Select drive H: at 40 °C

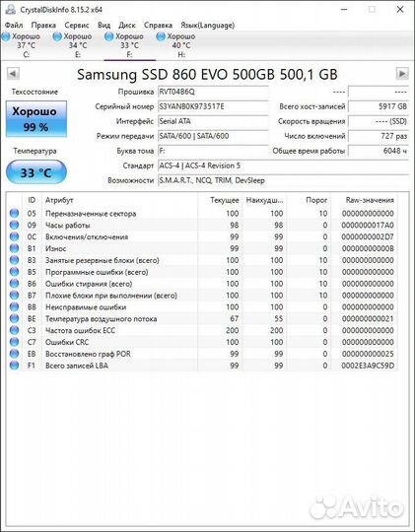coord(181,45)
